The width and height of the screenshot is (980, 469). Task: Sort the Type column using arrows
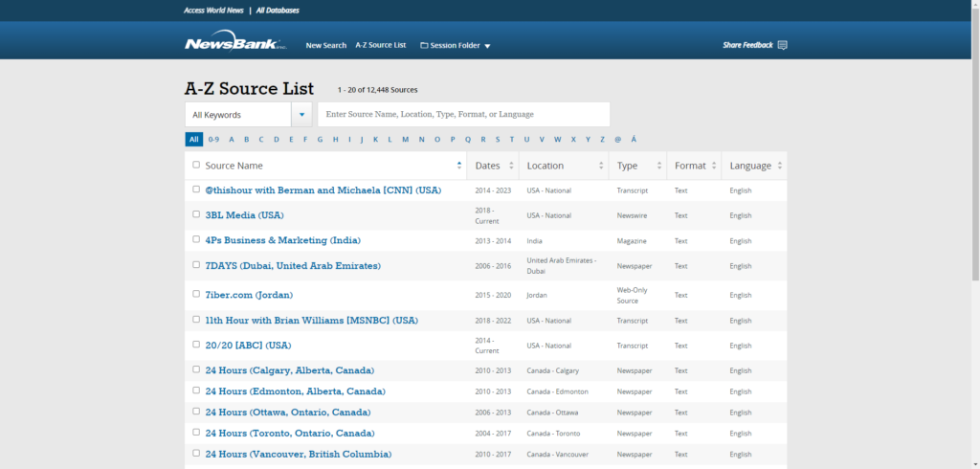click(658, 166)
